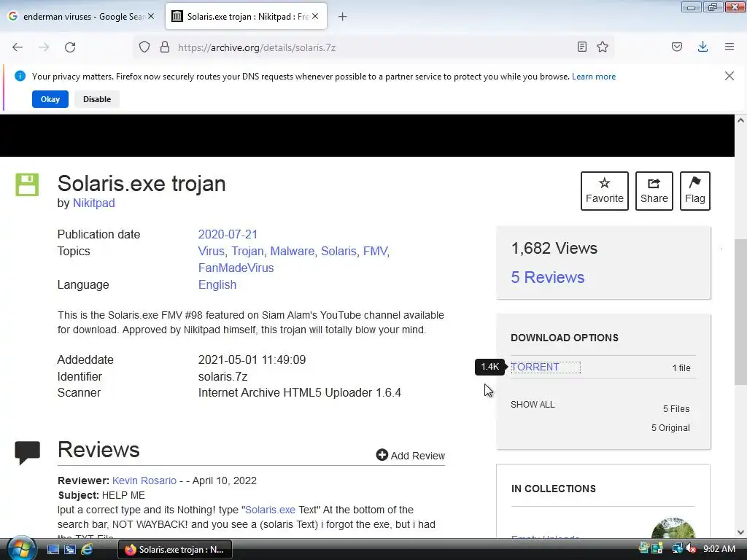The height and width of the screenshot is (560, 747).
Task: Click the reviews speech bubble icon
Action: pos(27,452)
